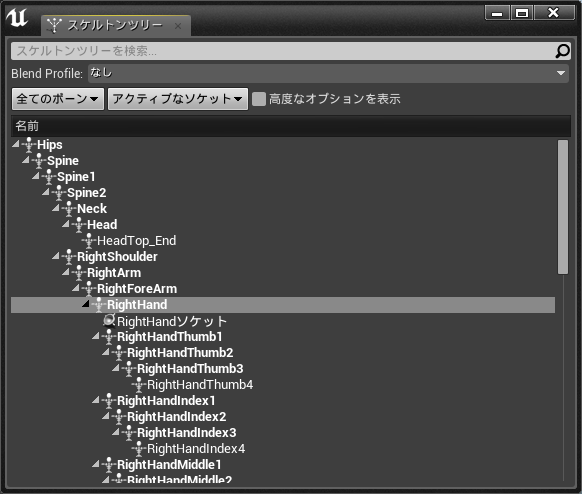Image resolution: width=582 pixels, height=494 pixels.
Task: Maximize the skeleton tree window
Action: click(522, 13)
